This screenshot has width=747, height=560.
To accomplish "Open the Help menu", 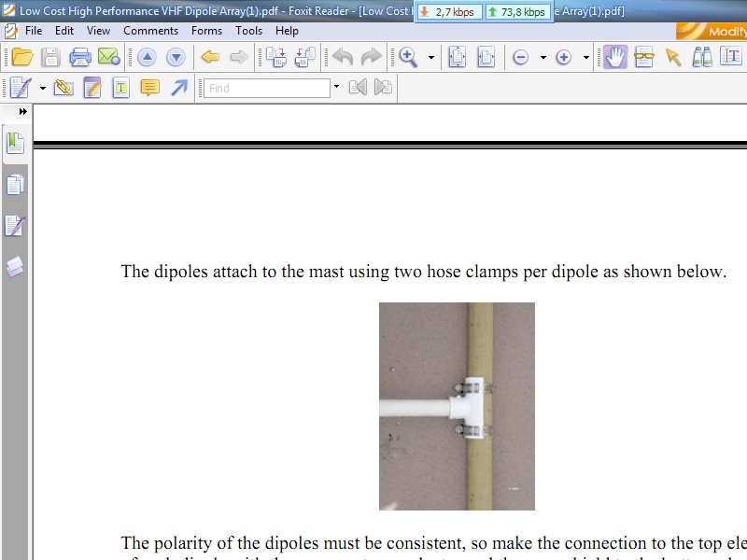I will (x=287, y=31).
